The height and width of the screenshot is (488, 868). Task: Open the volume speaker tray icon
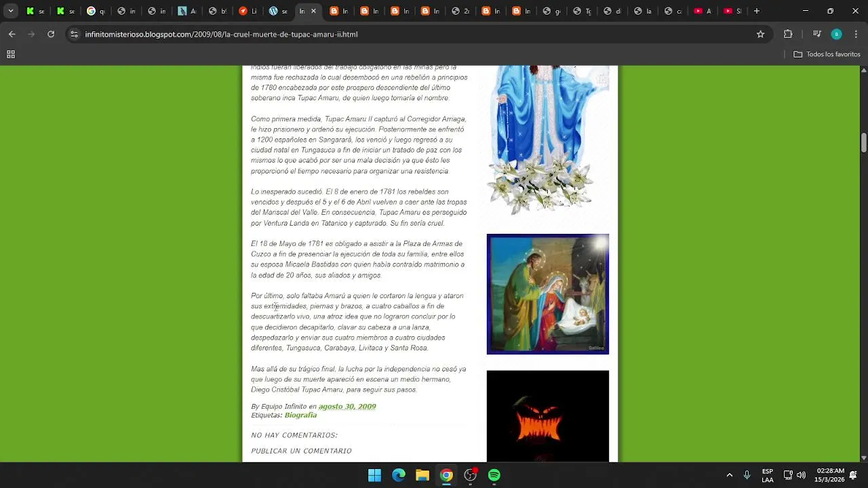(801, 475)
